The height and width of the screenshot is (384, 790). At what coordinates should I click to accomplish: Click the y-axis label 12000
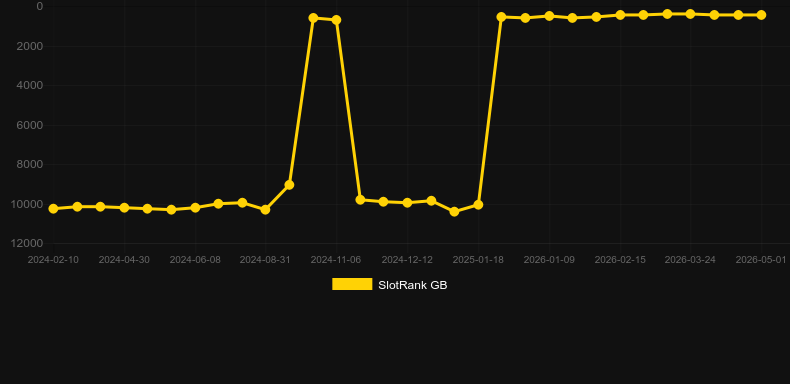[27, 243]
